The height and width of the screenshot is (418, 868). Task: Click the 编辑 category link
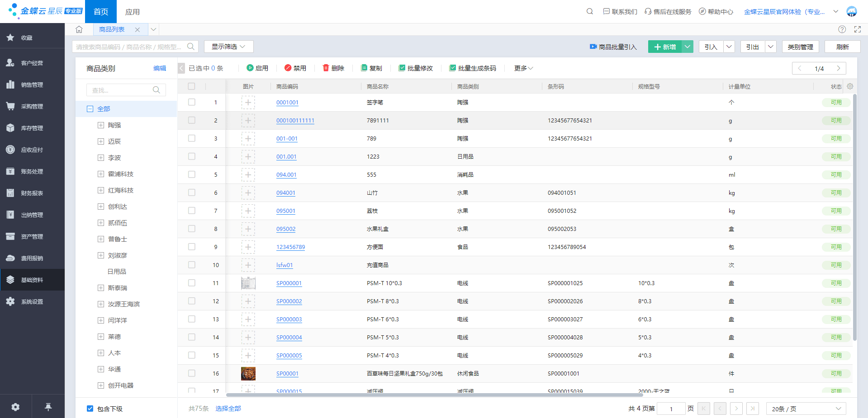coord(160,68)
